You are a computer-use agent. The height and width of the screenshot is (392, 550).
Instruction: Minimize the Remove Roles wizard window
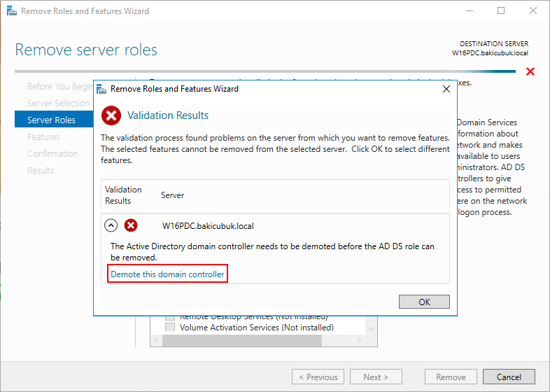(470, 10)
